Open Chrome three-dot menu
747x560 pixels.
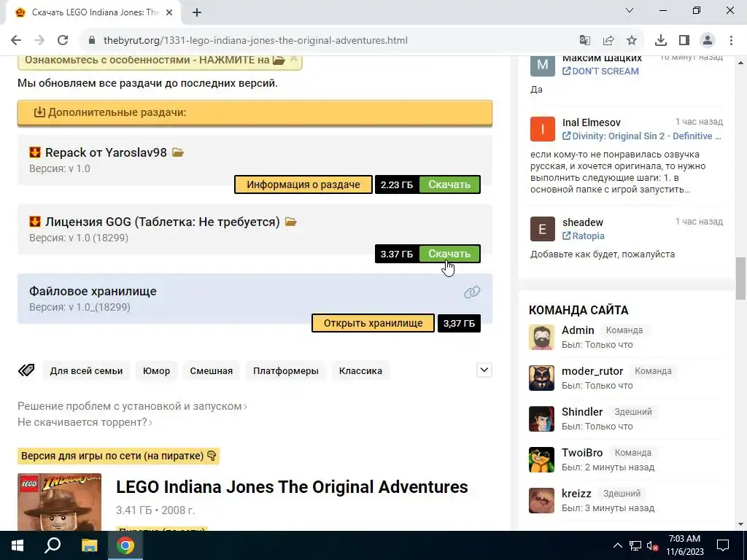point(731,41)
